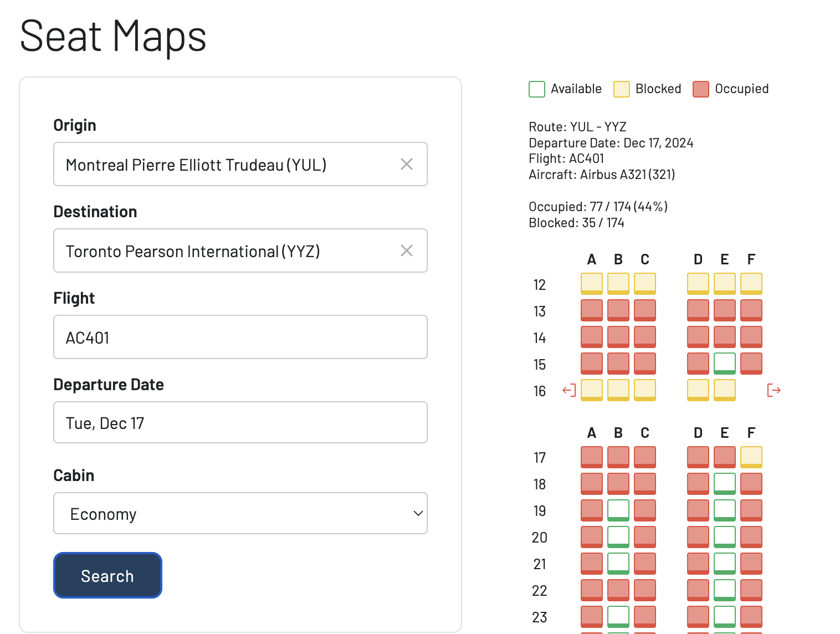Clear the Origin field with X icon

pyautogui.click(x=407, y=164)
